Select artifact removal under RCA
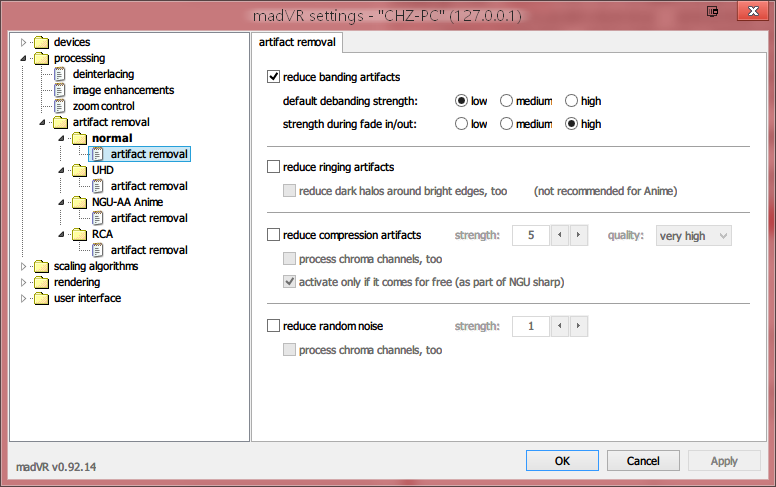 coord(149,250)
